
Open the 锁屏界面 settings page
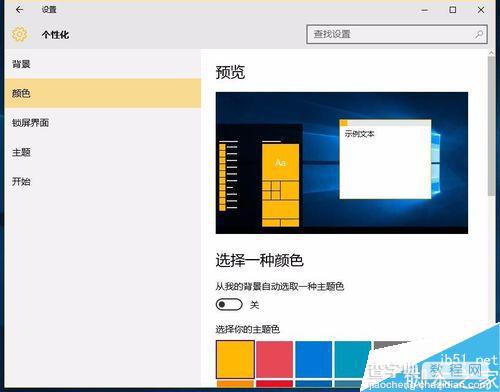coord(103,123)
